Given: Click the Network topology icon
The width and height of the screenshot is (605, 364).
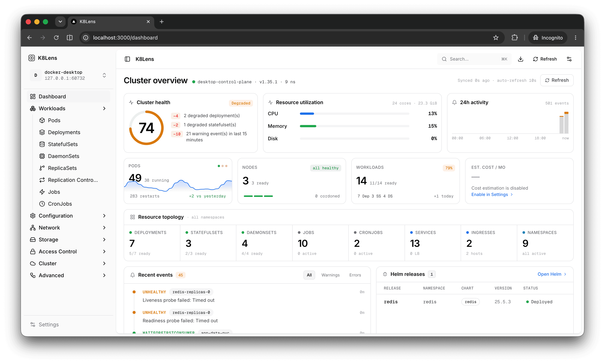Looking at the screenshot, I should (x=33, y=228).
